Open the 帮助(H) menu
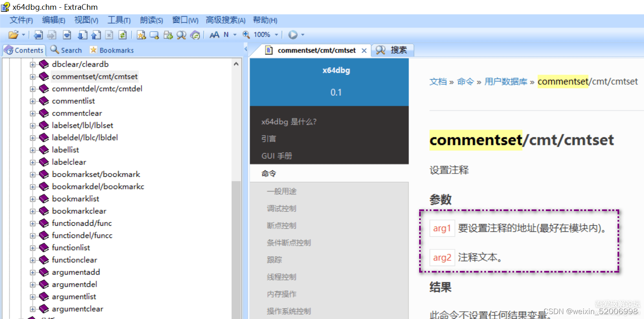Screen dimensions: 644x319 265,20
